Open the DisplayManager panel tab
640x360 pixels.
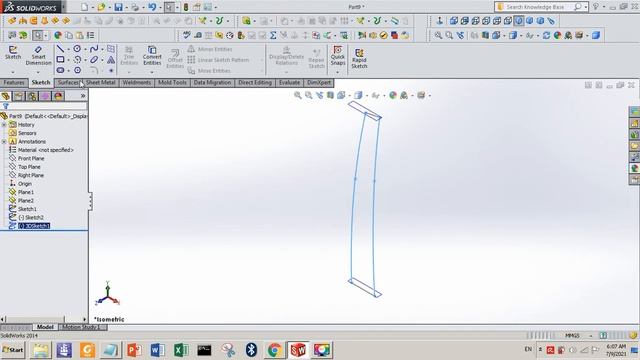pos(58,96)
